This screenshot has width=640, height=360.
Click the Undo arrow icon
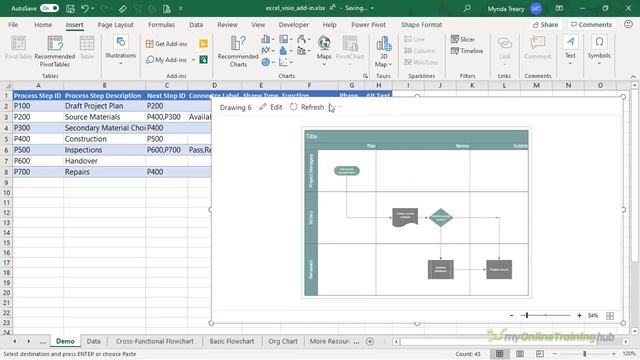click(84, 8)
